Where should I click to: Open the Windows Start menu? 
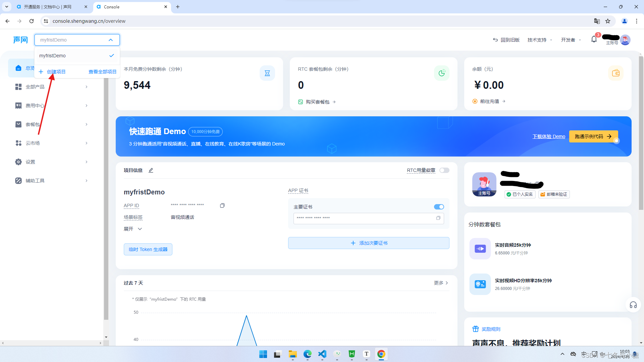pos(263,354)
